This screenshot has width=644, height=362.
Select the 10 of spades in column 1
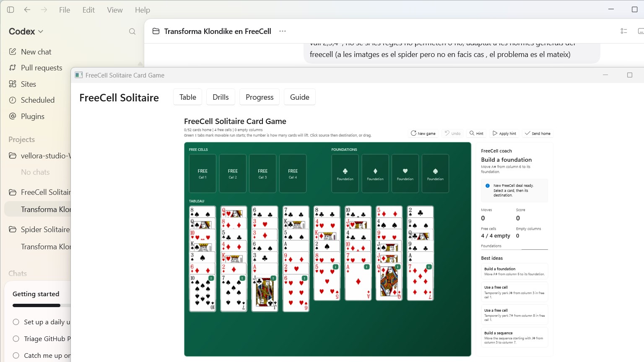click(x=203, y=293)
